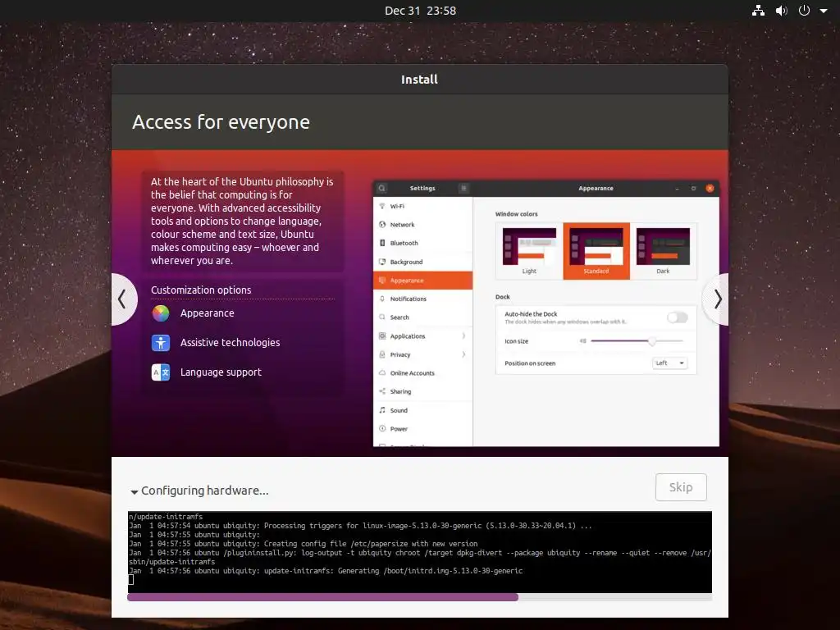Open Power in the Settings sidebar
The height and width of the screenshot is (630, 840).
click(x=422, y=428)
